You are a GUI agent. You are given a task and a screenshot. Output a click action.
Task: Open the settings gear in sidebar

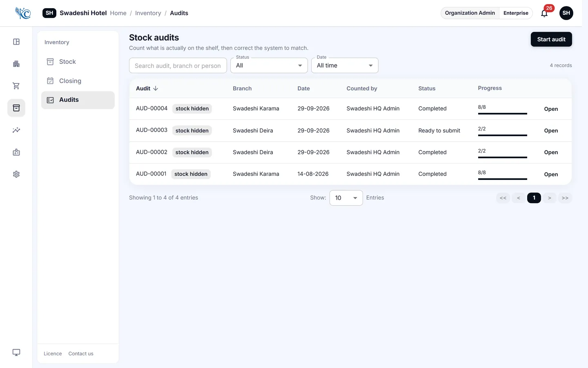pos(16,174)
